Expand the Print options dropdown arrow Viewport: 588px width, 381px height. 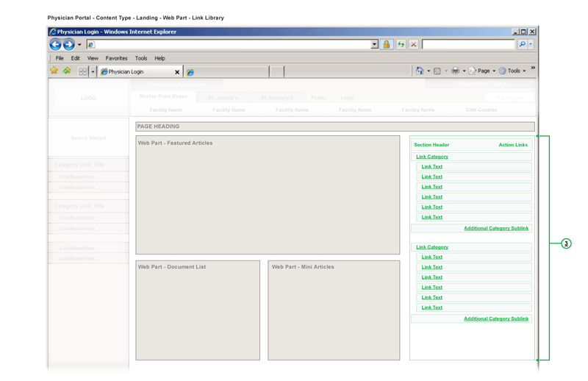tap(464, 71)
